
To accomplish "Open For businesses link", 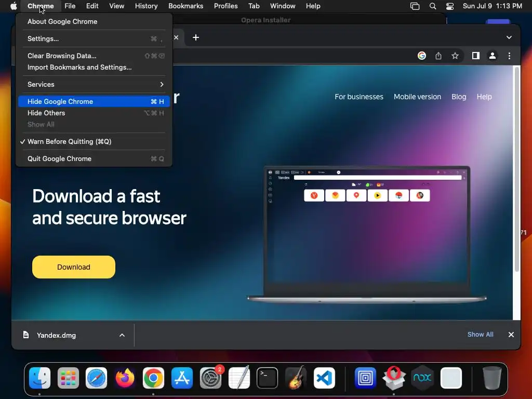I will tap(359, 97).
